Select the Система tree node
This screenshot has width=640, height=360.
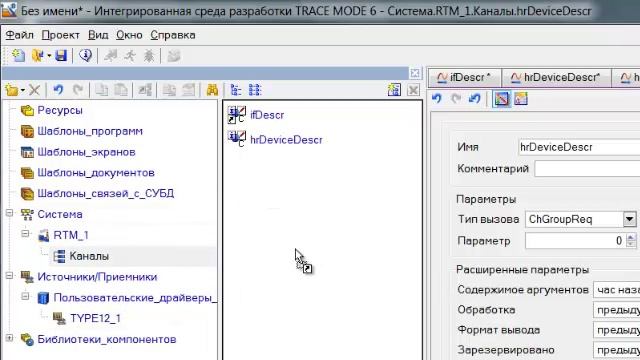point(60,214)
